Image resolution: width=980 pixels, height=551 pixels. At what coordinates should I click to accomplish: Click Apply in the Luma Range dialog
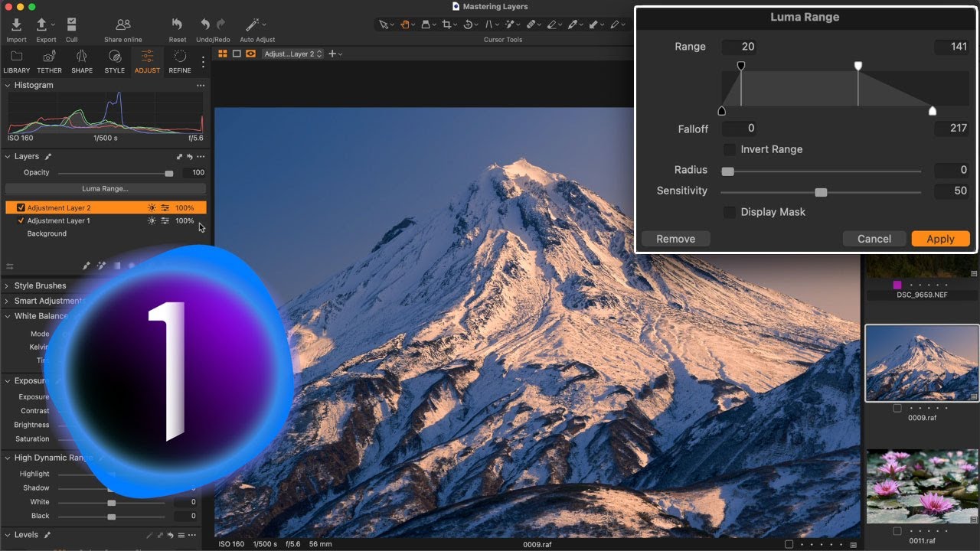click(940, 239)
